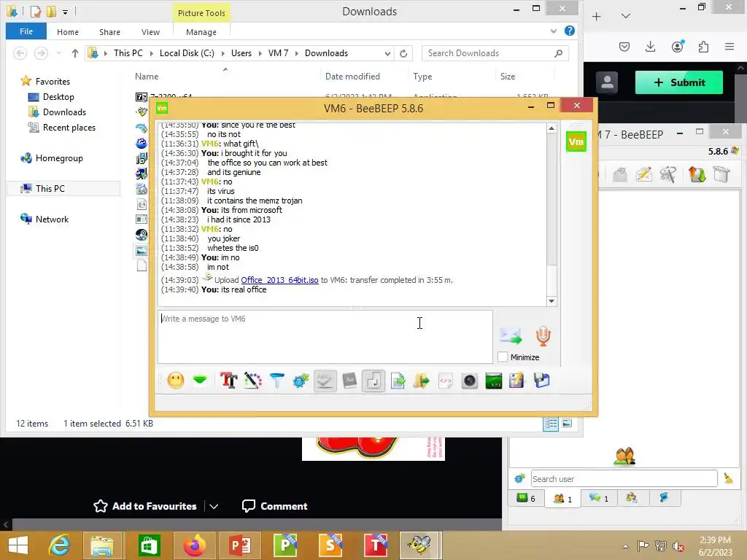Click the broom clear search icon
The width and height of the screenshot is (747, 560).
click(728, 478)
